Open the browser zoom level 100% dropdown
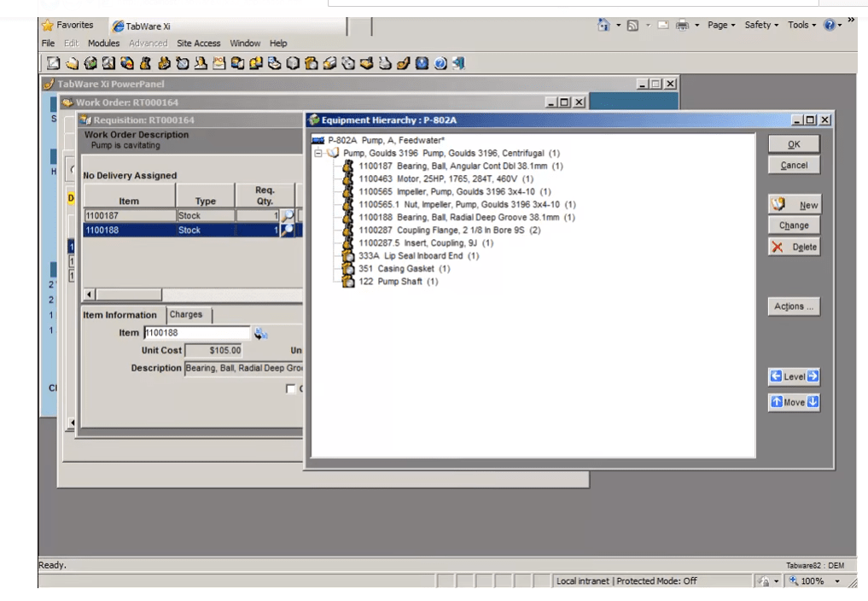The height and width of the screenshot is (601, 868). 836,581
